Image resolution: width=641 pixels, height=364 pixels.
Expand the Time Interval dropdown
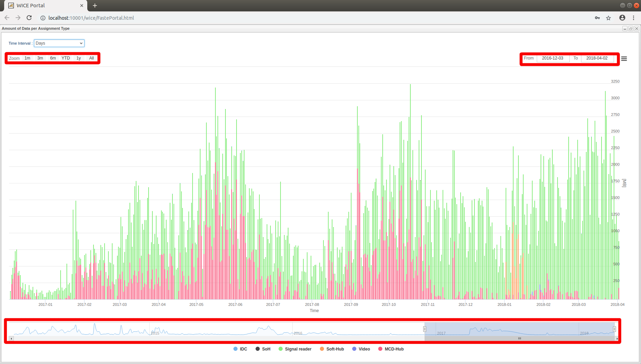[x=59, y=43]
